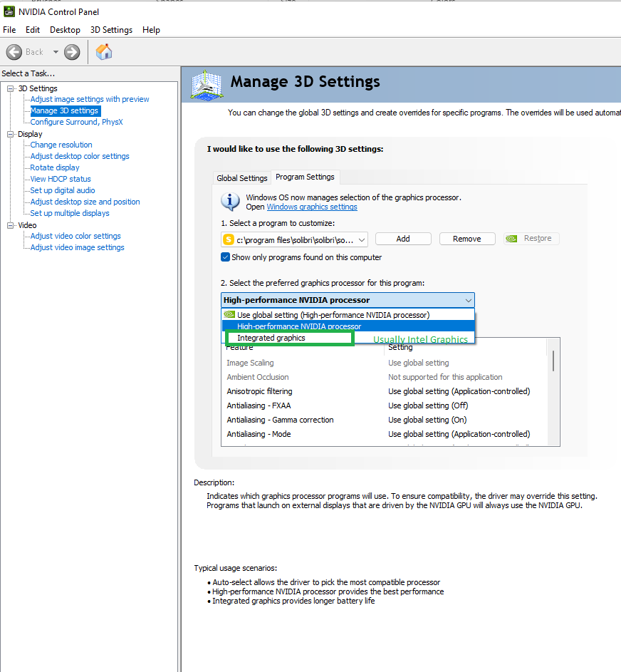Click the Video tree heading
Viewport: 621px width, 672px height.
27,225
